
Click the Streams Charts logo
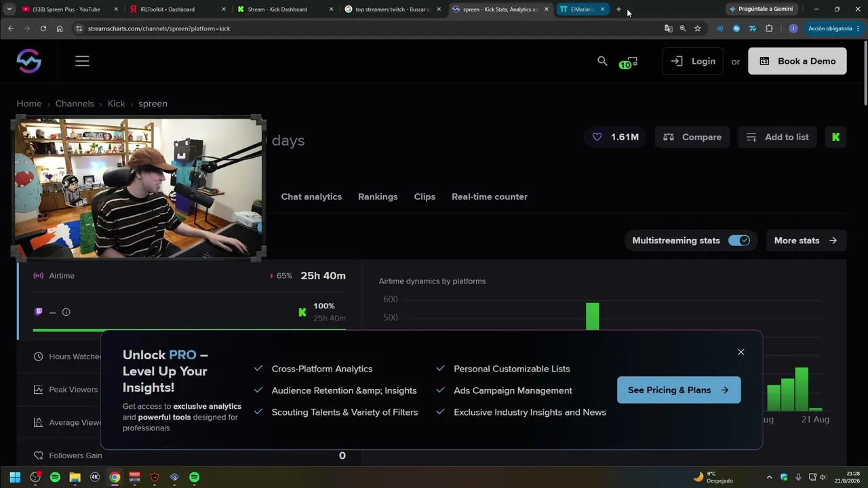click(29, 61)
